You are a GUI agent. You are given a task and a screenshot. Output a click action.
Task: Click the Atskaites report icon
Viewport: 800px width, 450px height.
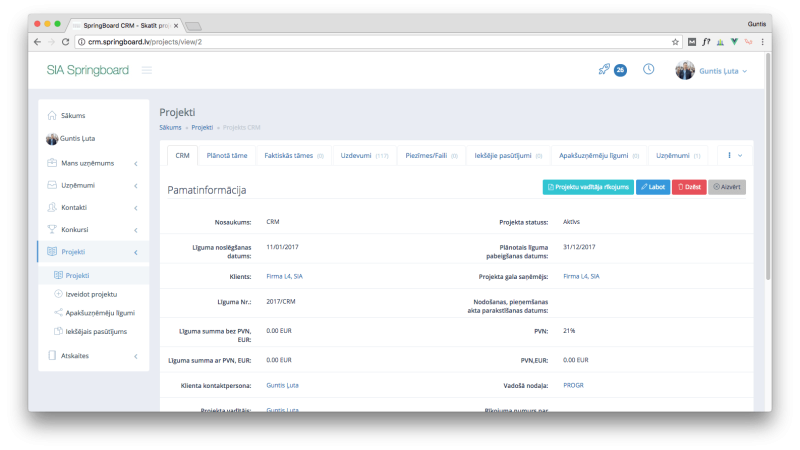52,356
